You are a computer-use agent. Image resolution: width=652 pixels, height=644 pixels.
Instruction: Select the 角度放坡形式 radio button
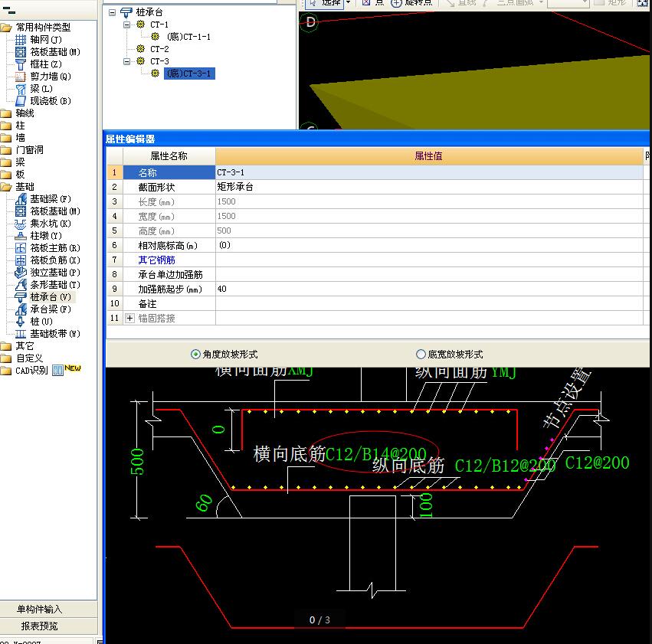(x=195, y=355)
